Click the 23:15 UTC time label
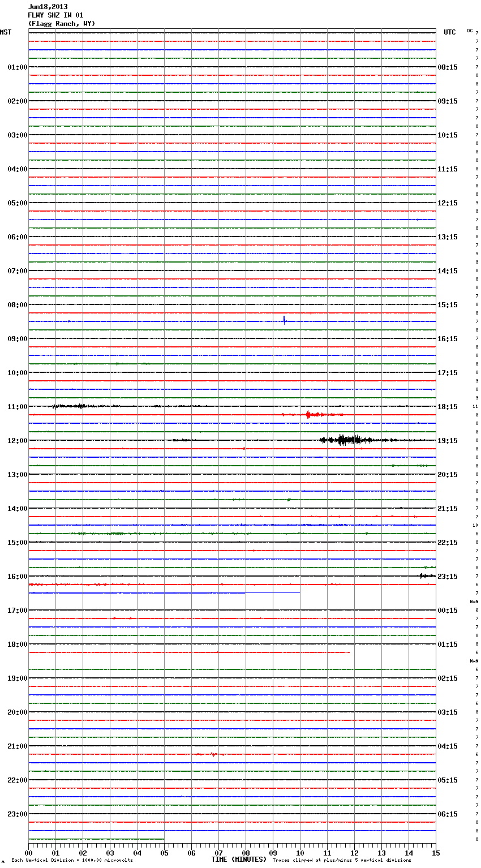Image resolution: width=481 pixels, height=868 pixels. (x=448, y=577)
